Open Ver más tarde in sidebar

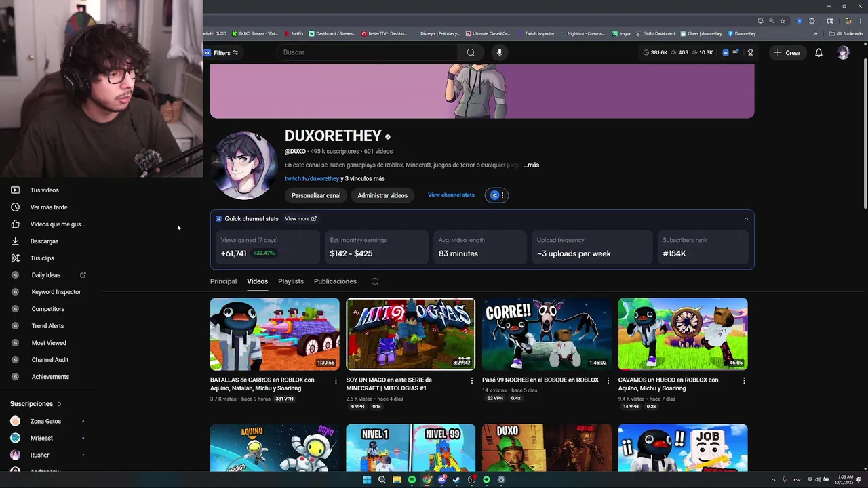point(50,207)
